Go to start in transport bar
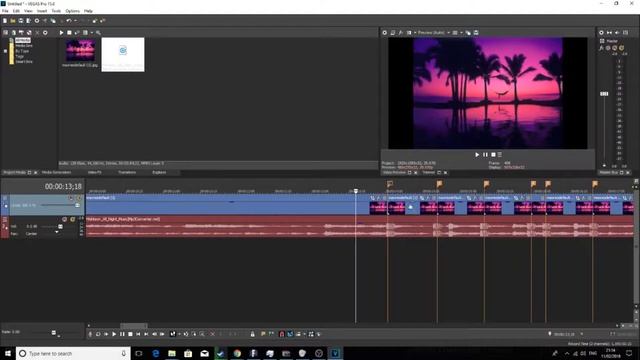The height and width of the screenshot is (360, 640). (x=138, y=334)
